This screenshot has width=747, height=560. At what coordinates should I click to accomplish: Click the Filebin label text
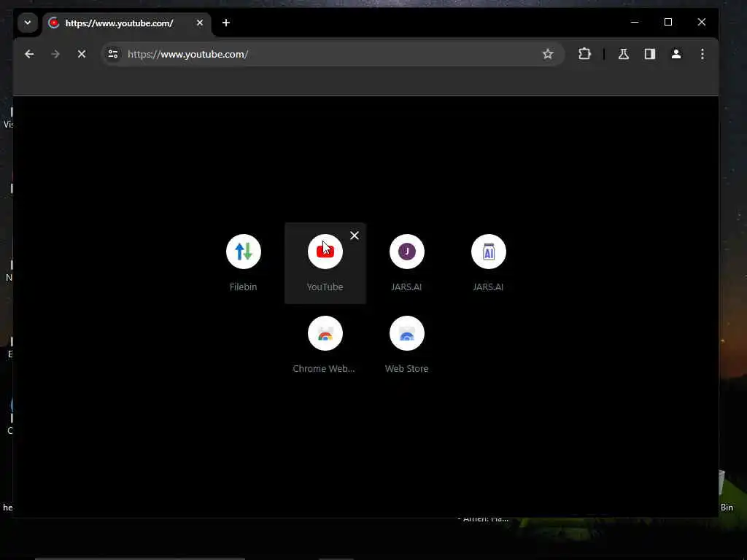click(244, 287)
